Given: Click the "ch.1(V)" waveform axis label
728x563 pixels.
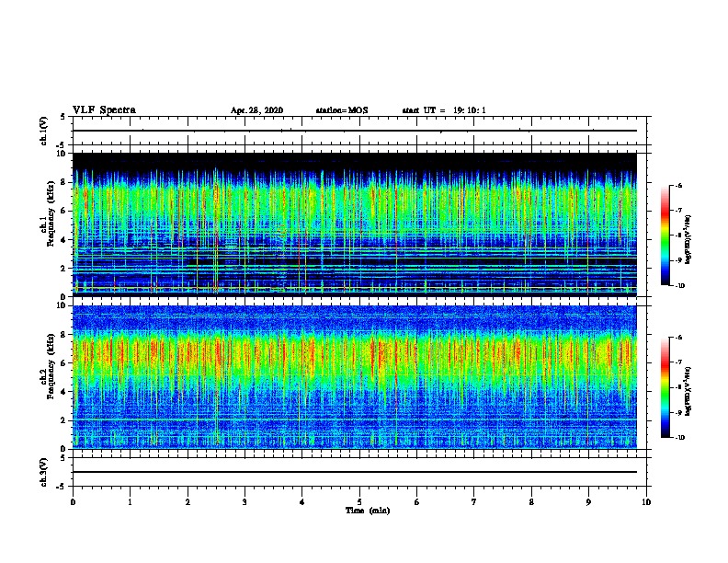Looking at the screenshot, I should click(44, 131).
